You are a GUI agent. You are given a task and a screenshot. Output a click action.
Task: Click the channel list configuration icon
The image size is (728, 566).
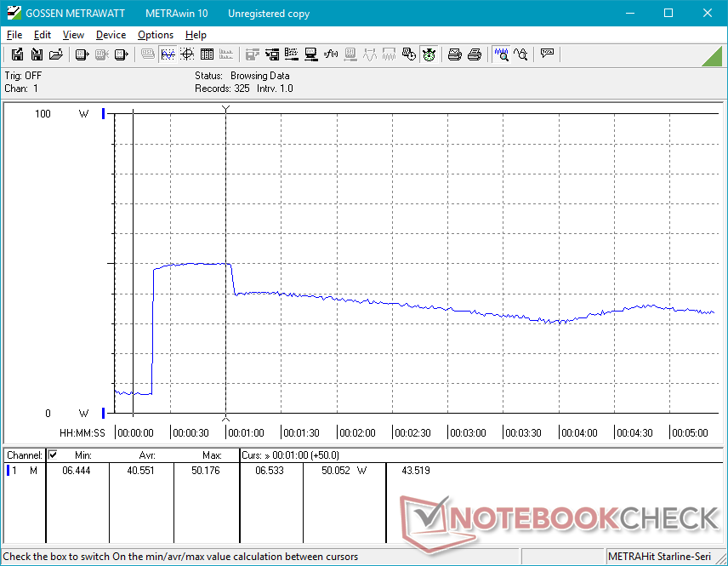[x=292, y=54]
